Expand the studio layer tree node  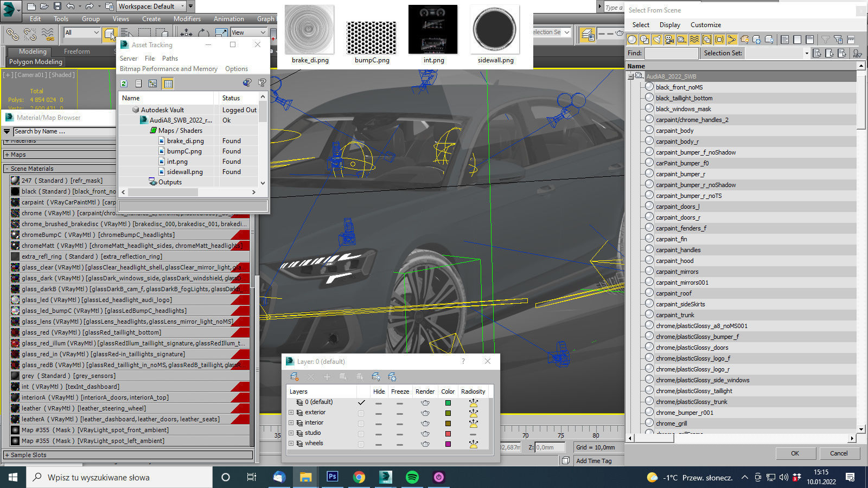coord(291,433)
